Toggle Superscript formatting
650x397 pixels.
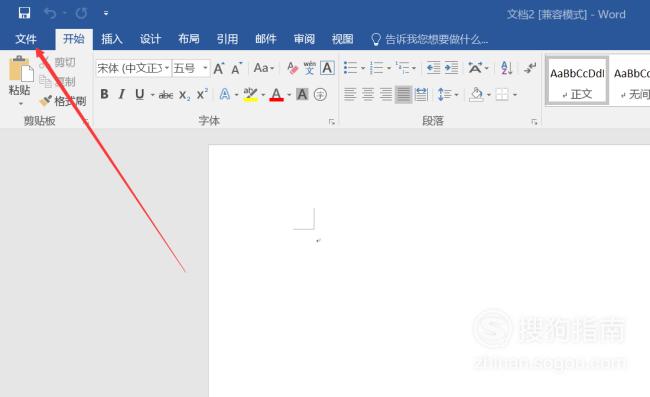pos(202,94)
